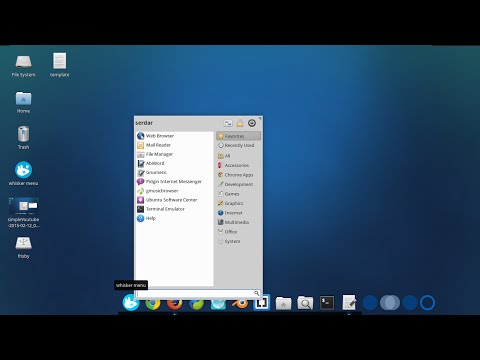This screenshot has width=480, height=360.
Task: Launch Gnumeric from the favorites list
Action: point(175,172)
